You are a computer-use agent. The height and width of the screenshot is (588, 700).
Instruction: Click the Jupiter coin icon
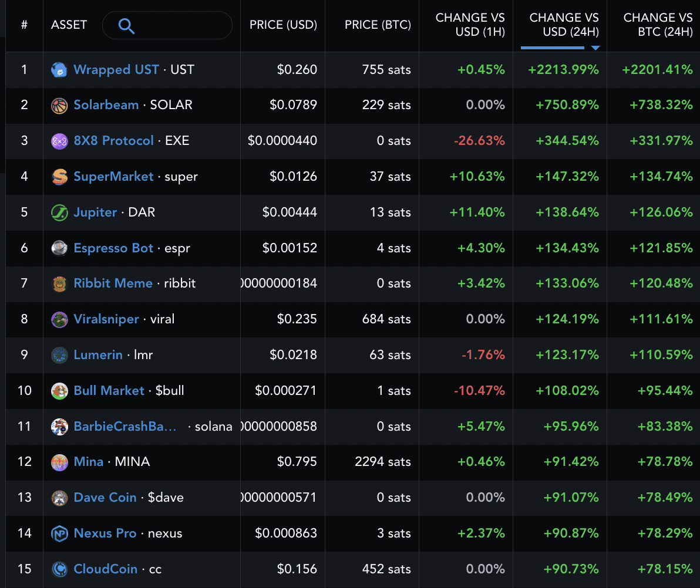pyautogui.click(x=59, y=212)
